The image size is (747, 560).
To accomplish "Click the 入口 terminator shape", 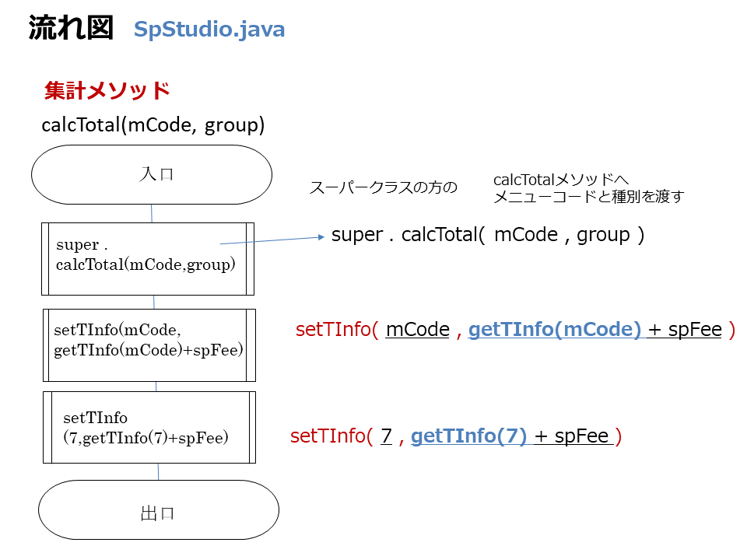I will (x=152, y=175).
